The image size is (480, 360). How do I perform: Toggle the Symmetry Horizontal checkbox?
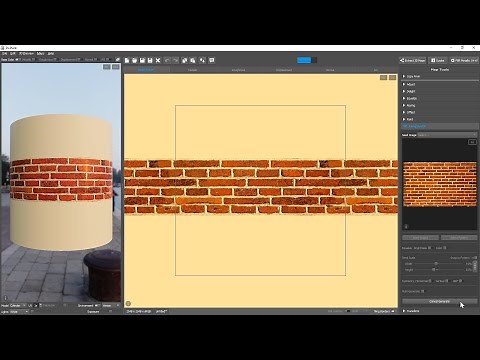430,281
